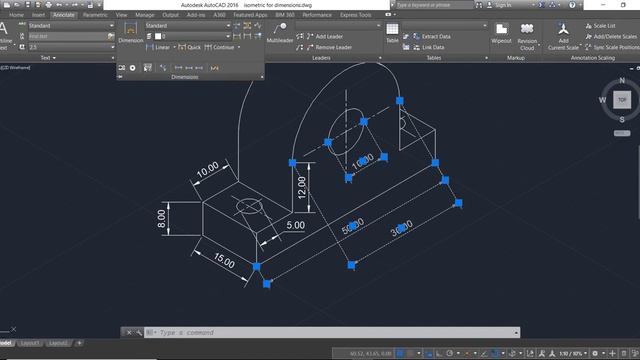Image resolution: width=640 pixels, height=360 pixels.
Task: Click the Quick dimension tool
Action: [190, 47]
